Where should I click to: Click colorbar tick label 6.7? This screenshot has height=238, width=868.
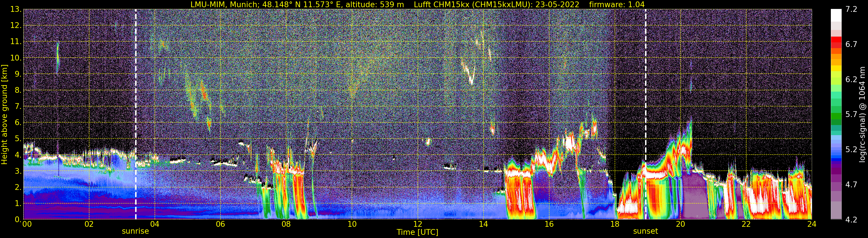[851, 44]
